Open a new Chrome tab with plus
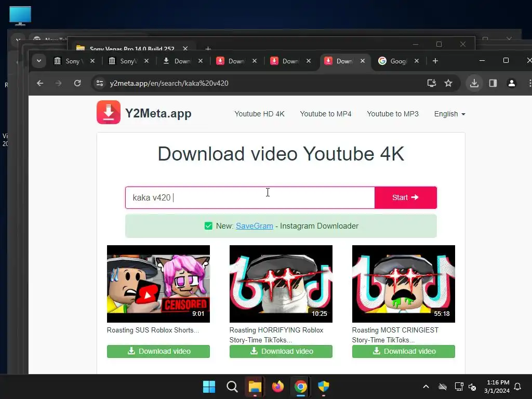Image resolution: width=532 pixels, height=399 pixels. pos(435,61)
